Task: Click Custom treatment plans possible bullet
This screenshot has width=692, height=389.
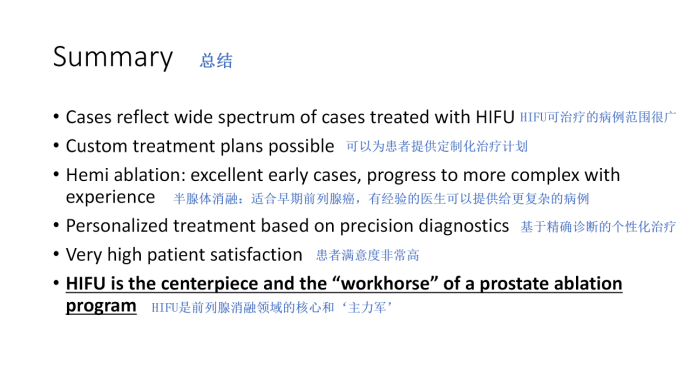Action: click(200, 146)
